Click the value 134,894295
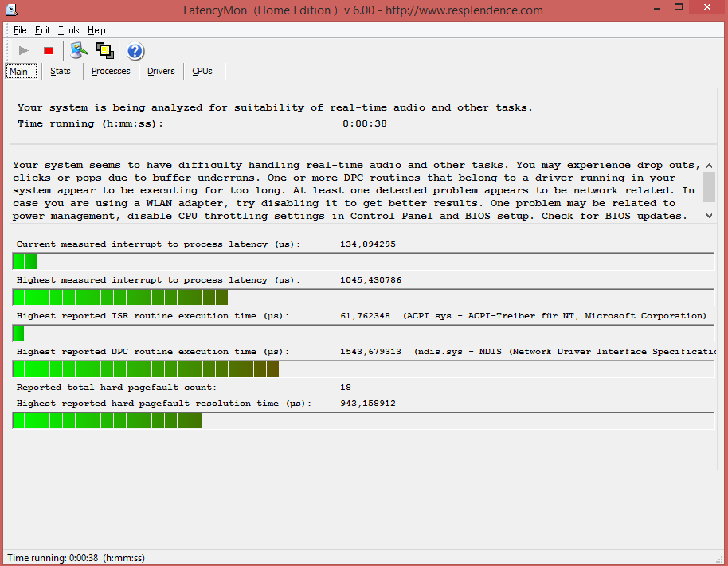Screen dimensions: 728x566 pyautogui.click(x=368, y=244)
